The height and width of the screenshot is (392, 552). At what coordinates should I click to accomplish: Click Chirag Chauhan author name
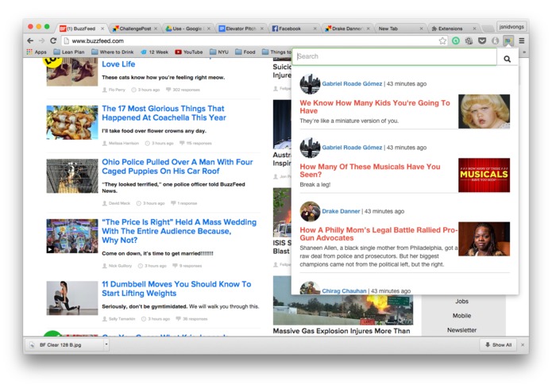coord(344,290)
